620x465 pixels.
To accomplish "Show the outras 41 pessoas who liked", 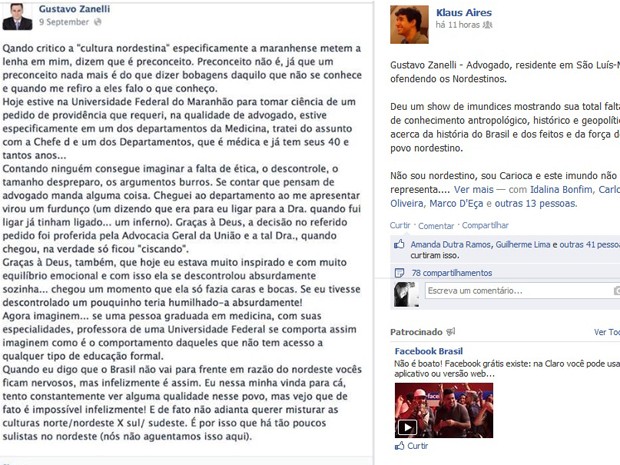I will (x=590, y=245).
